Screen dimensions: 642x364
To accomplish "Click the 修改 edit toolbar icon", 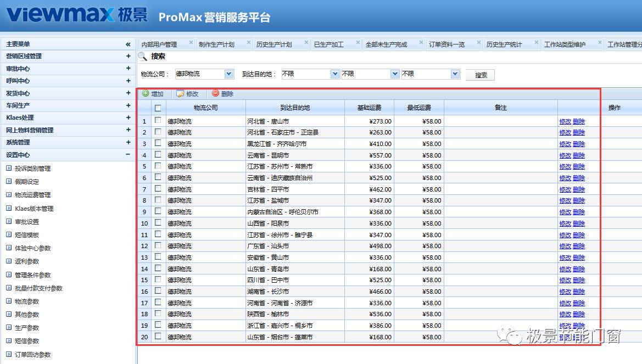I will pyautogui.click(x=180, y=94).
